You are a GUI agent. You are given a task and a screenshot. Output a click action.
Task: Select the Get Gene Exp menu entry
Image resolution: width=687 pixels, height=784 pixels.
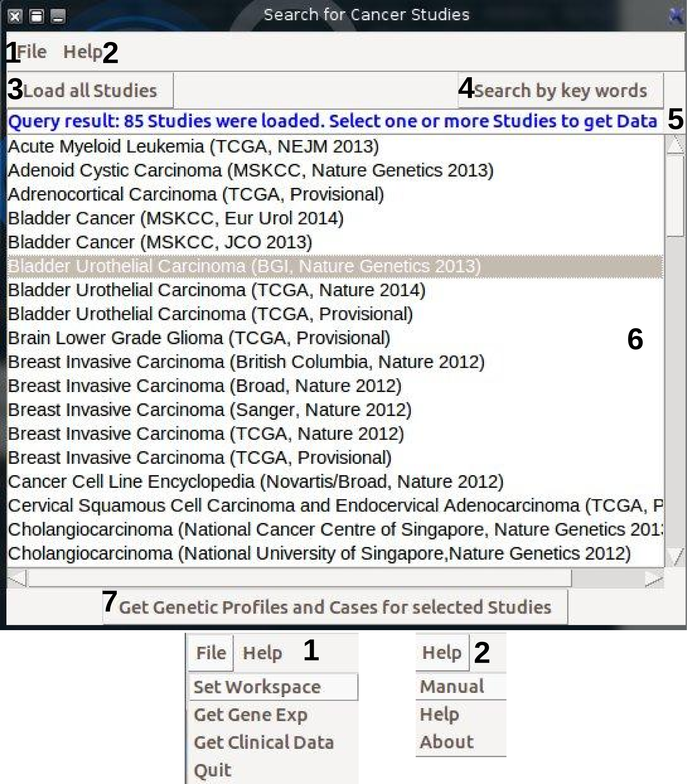pos(251,715)
